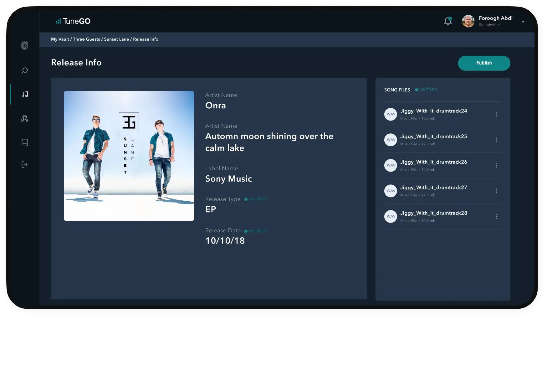Navigate to Sunset Lane via breadcrumb
The image size is (547, 392).
116,39
